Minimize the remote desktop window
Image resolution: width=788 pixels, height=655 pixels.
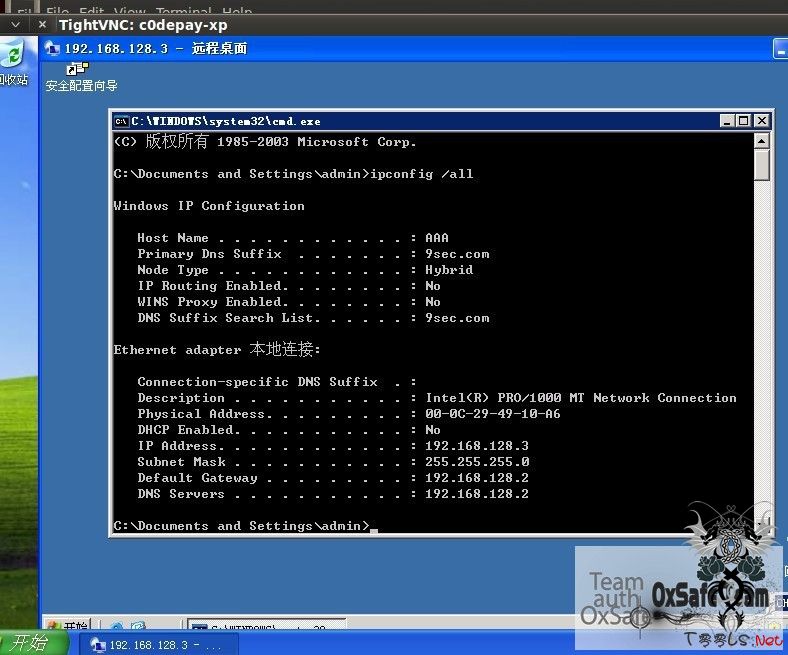[780, 49]
